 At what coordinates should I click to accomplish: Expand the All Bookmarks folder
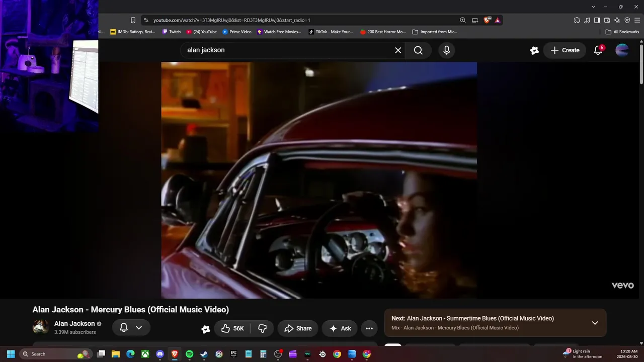click(x=622, y=32)
